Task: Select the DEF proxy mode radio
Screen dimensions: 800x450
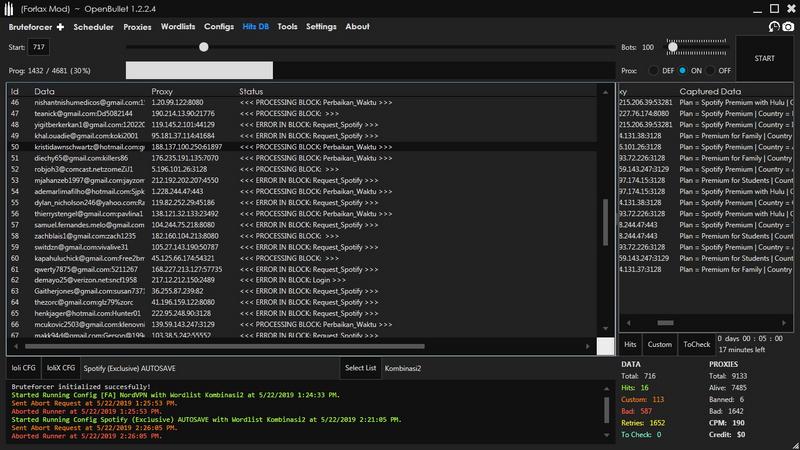Action: point(653,70)
